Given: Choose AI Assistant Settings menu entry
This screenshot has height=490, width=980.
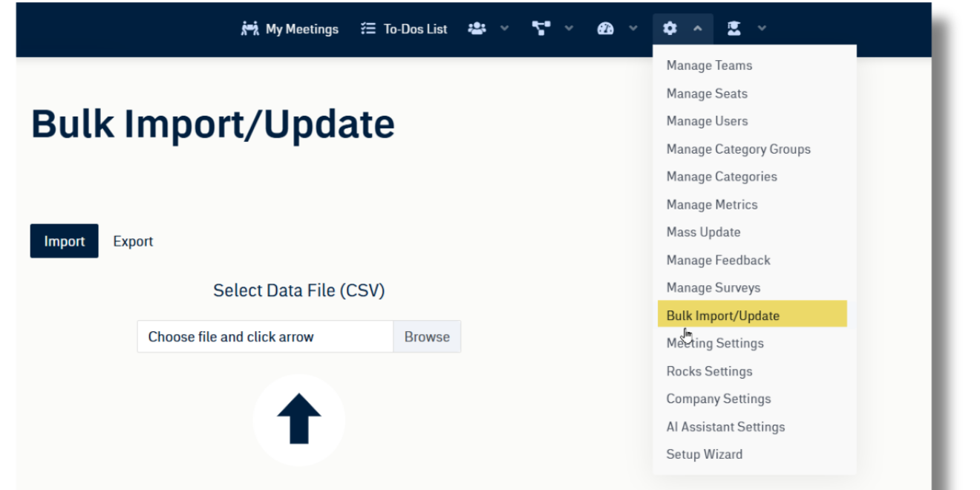Looking at the screenshot, I should click(x=725, y=427).
